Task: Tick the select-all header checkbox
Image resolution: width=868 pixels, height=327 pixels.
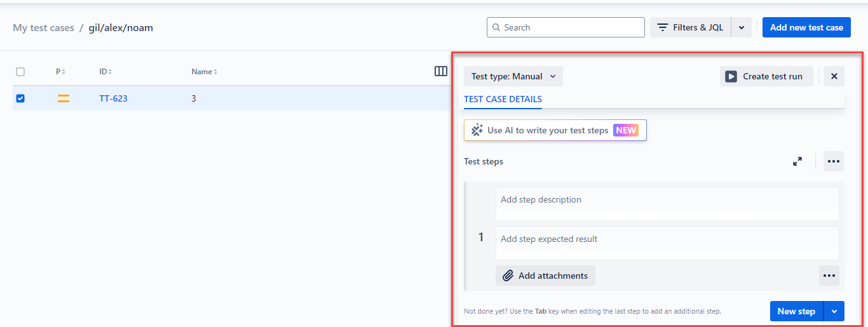Action: coord(20,72)
